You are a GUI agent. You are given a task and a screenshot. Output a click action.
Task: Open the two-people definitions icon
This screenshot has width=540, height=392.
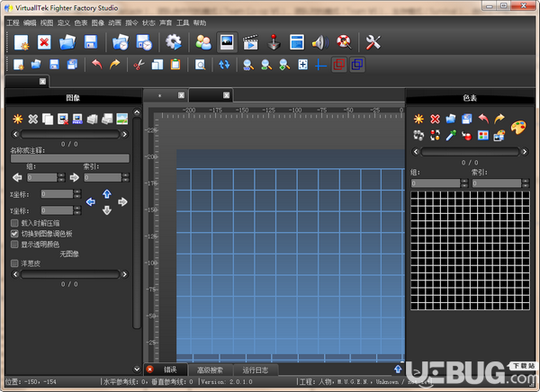tap(203, 42)
